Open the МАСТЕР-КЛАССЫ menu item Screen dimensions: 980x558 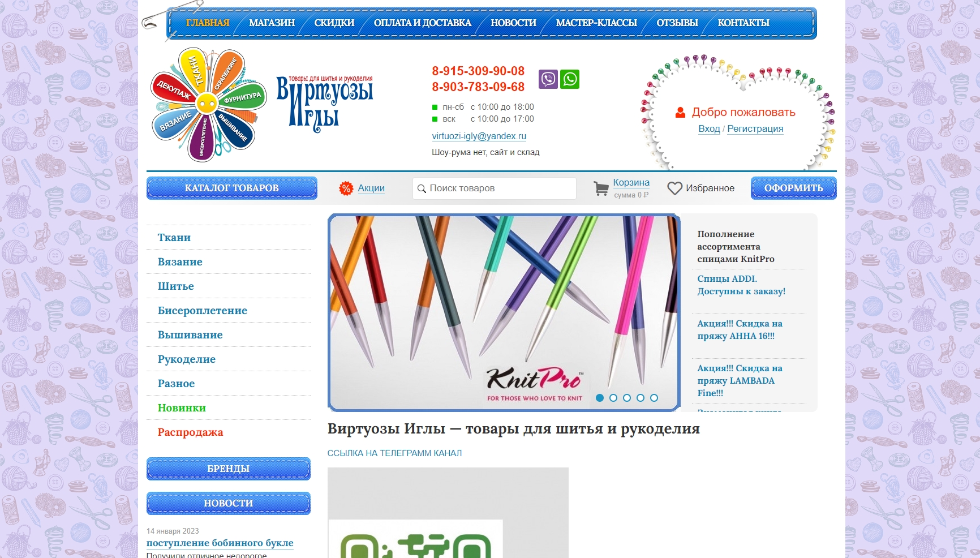[596, 23]
